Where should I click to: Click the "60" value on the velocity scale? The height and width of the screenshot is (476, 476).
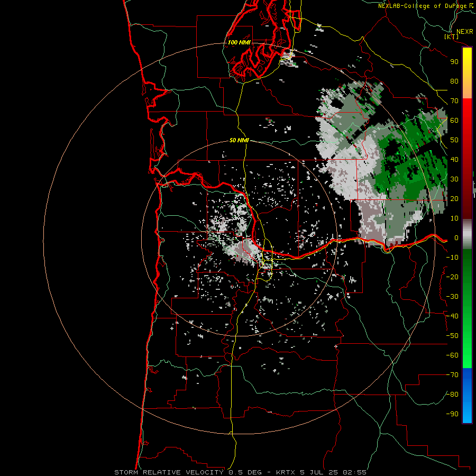point(454,121)
